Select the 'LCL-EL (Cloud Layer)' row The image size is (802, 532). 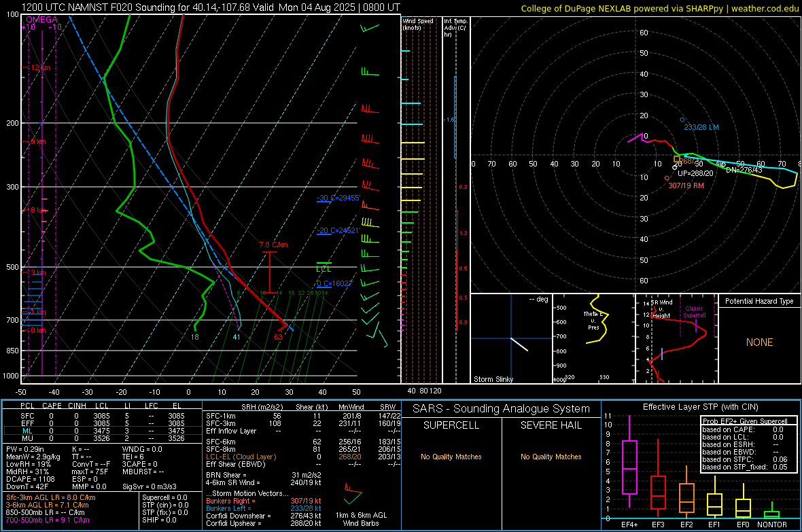coord(303,457)
